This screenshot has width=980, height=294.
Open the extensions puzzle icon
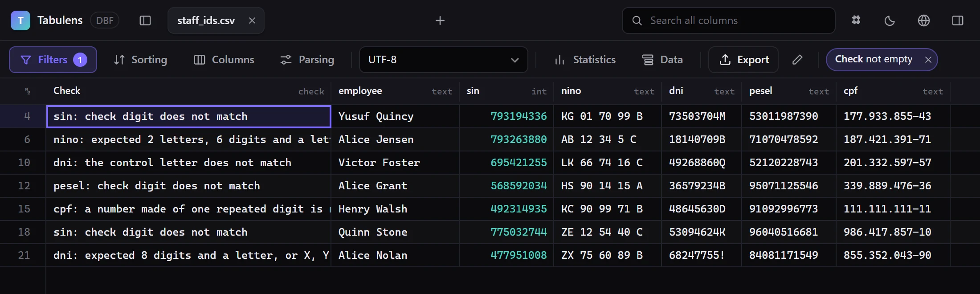(856, 20)
